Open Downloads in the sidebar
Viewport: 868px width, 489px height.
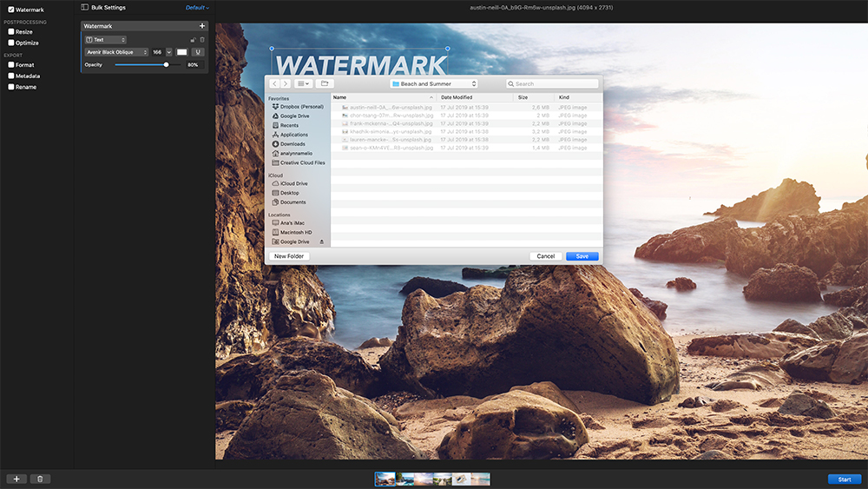pos(289,144)
